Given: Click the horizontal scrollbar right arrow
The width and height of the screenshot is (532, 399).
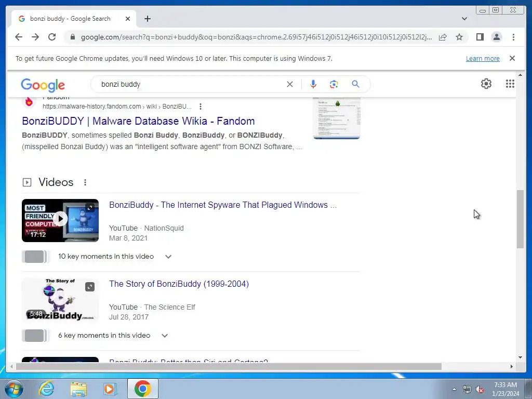Looking at the screenshot, I should 512,366.
